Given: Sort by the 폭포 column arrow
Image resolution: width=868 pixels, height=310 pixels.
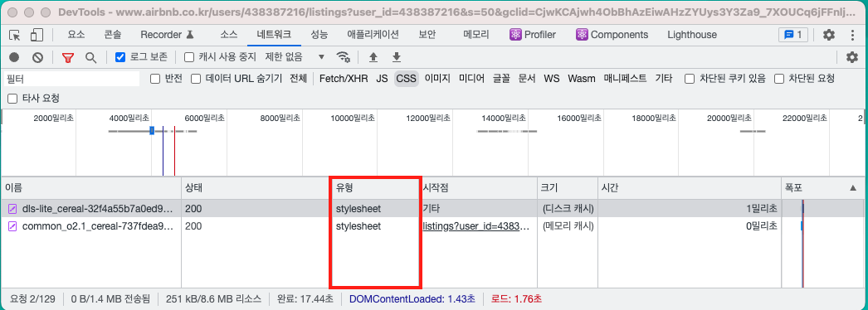Looking at the screenshot, I should (x=852, y=188).
